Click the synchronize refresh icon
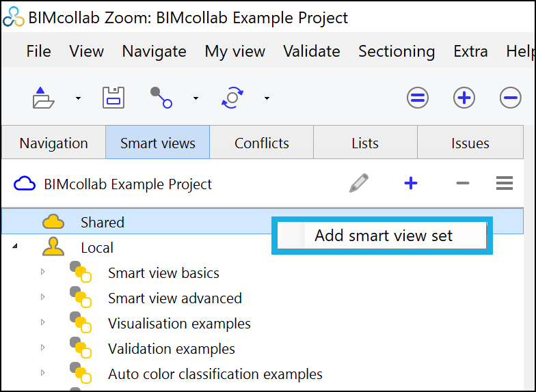 click(x=232, y=98)
